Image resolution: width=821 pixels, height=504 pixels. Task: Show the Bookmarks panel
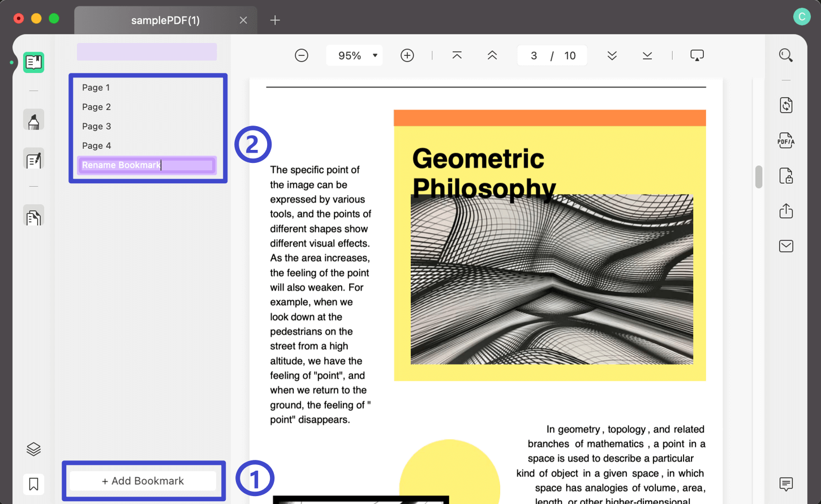(33, 484)
